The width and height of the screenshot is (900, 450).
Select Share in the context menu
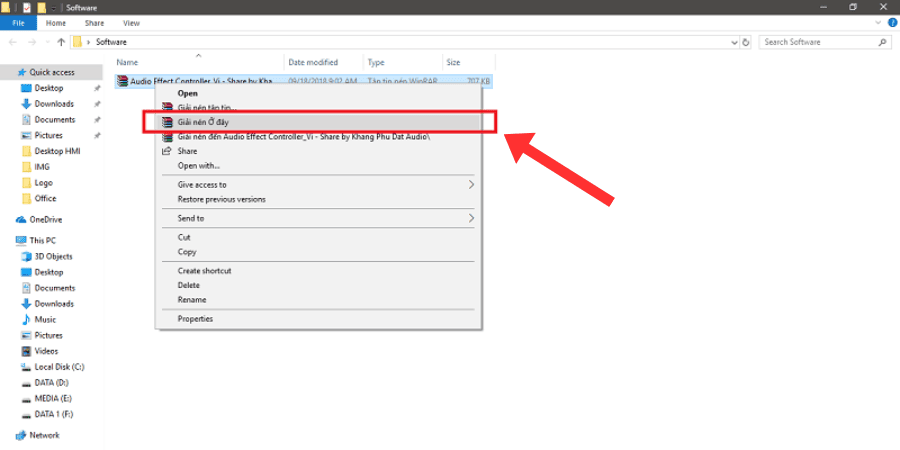point(319,151)
